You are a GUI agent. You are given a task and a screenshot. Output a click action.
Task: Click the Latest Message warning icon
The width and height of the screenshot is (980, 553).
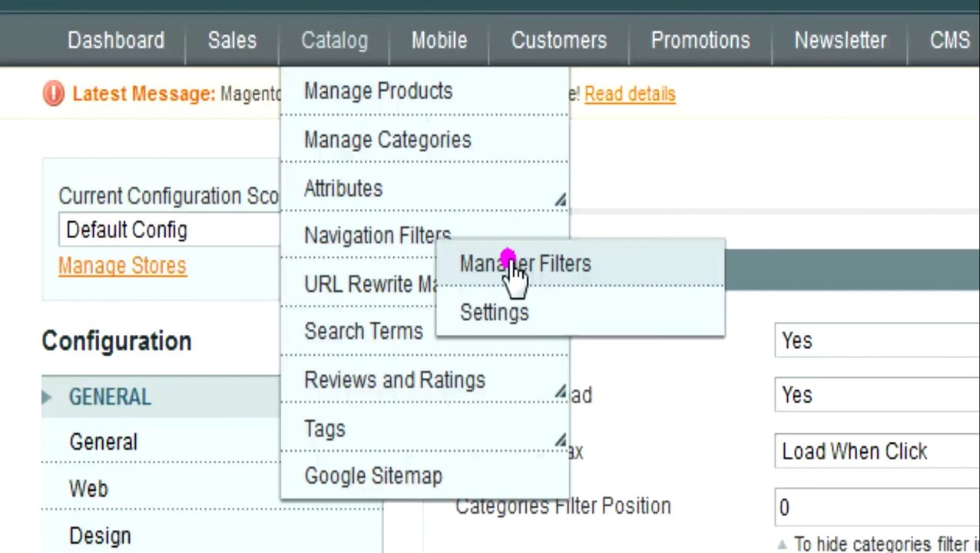pyautogui.click(x=53, y=94)
